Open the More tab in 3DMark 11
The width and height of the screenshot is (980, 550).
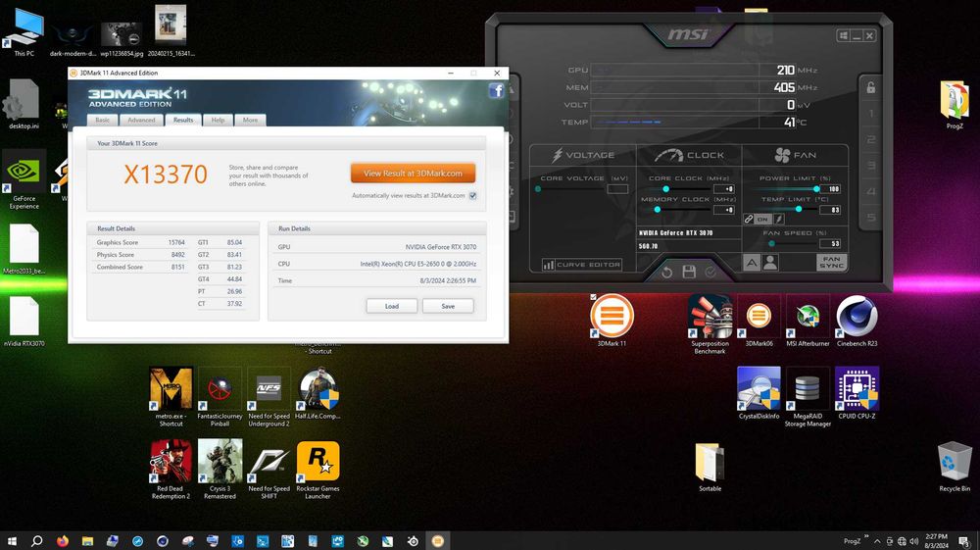[x=250, y=120]
